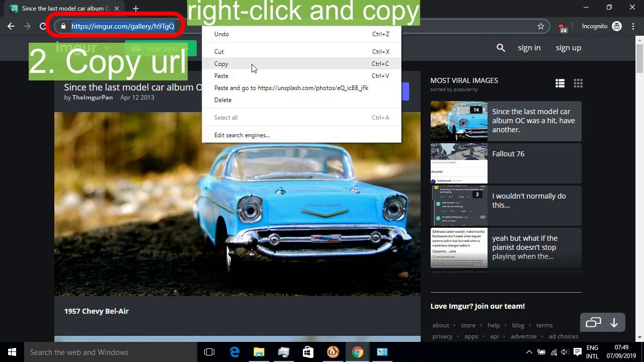The height and width of the screenshot is (362, 644).
Task: Choose Copy in the context menu
Action: click(x=302, y=64)
